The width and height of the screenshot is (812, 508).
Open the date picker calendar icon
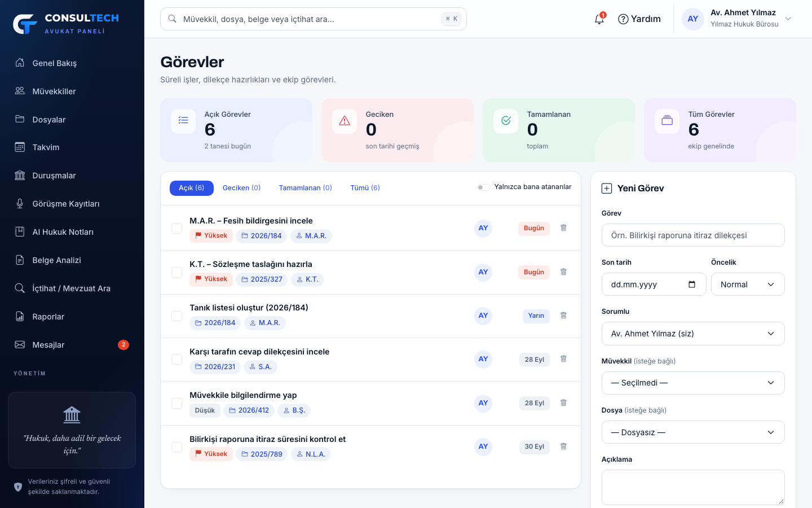coord(692,284)
